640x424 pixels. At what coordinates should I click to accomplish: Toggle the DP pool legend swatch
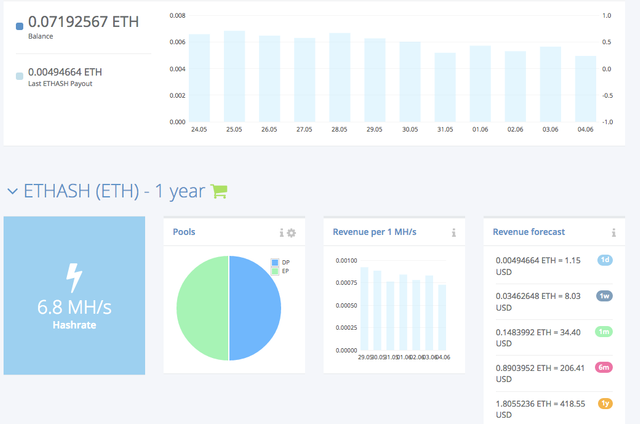tap(275, 262)
